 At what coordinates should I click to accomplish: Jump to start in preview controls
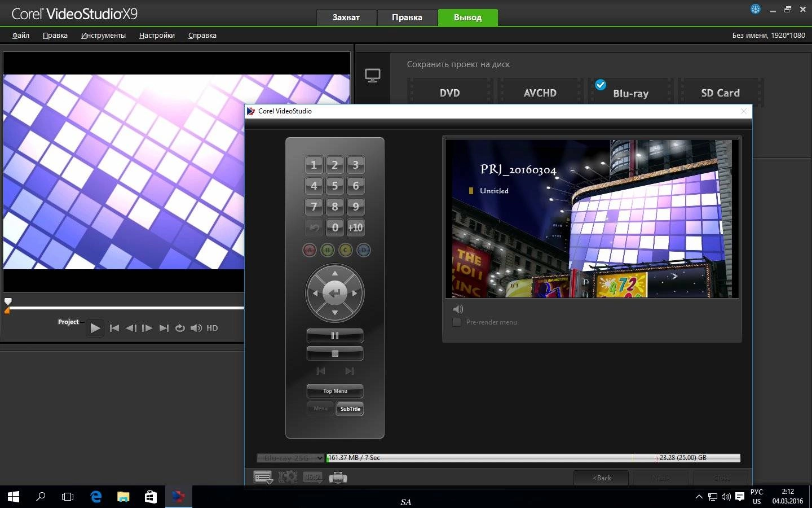click(x=114, y=328)
